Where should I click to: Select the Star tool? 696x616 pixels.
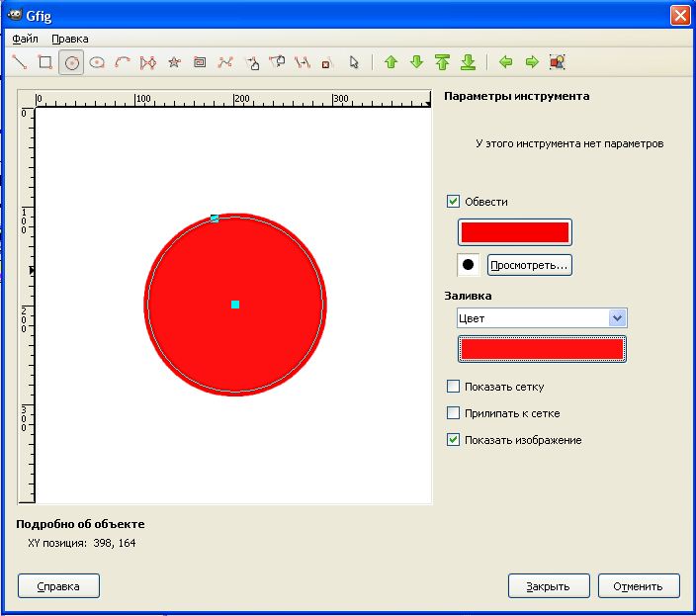pos(174,62)
